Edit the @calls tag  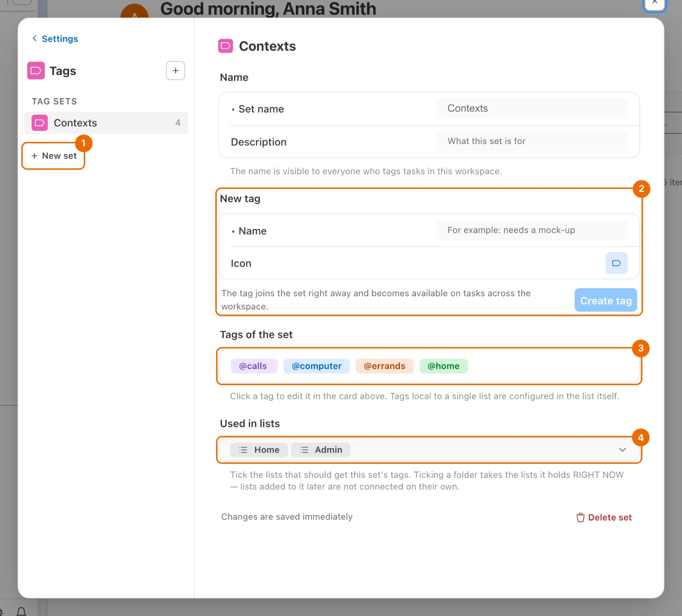[254, 366]
